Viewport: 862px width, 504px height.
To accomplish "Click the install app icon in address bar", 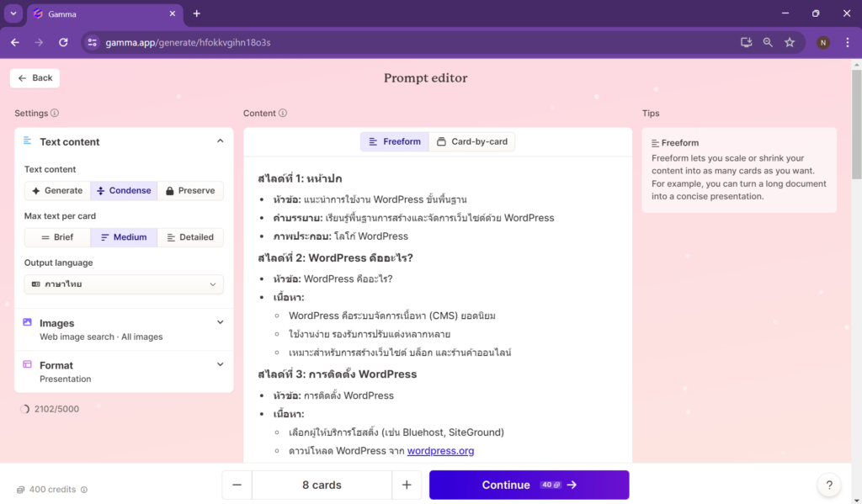I will (746, 42).
